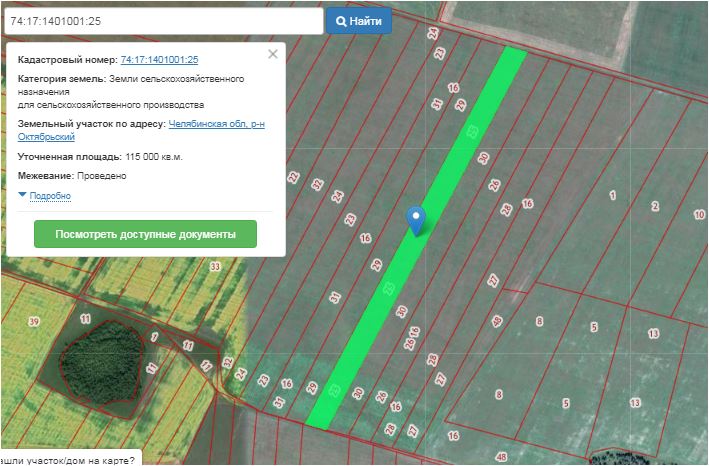Click parcel label 22 below the popup
Image resolution: width=709 pixels, height=466 pixels.
point(292,177)
